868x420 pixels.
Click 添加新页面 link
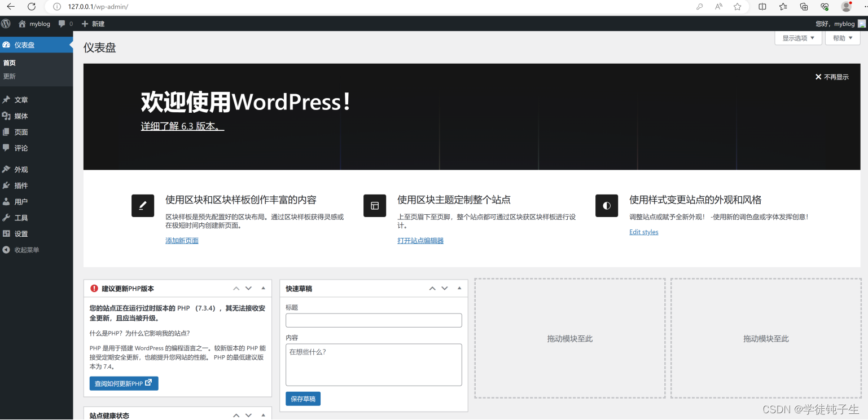click(x=182, y=241)
